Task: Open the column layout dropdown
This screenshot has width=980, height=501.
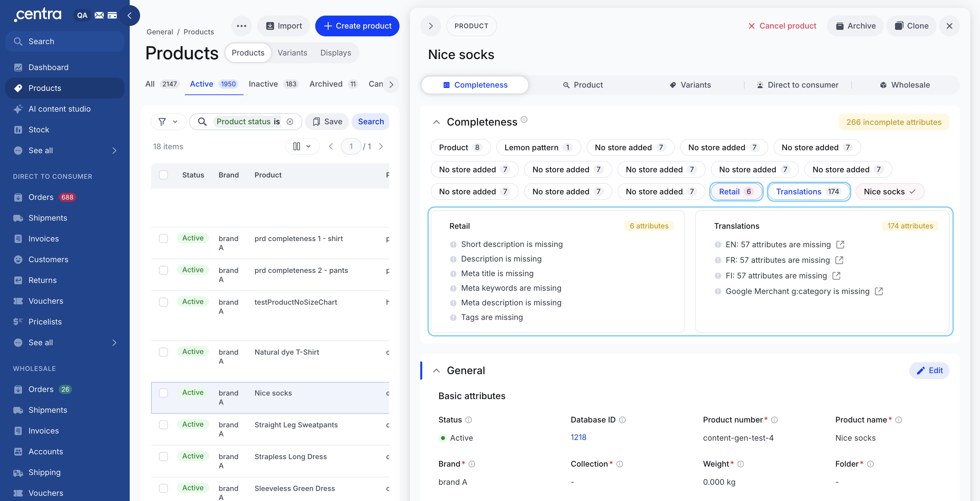Action: pyautogui.click(x=302, y=146)
